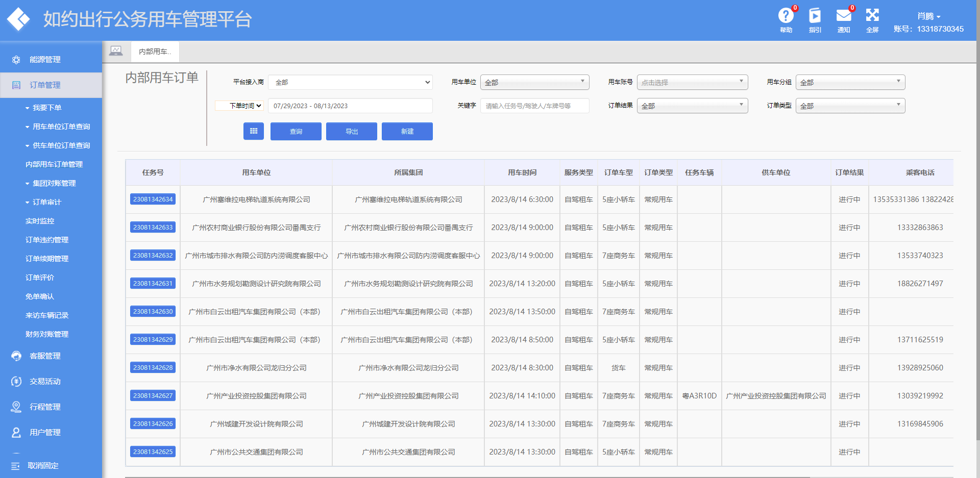Open order 23081342634 link
Image resolution: width=980 pixels, height=478 pixels.
pos(153,199)
